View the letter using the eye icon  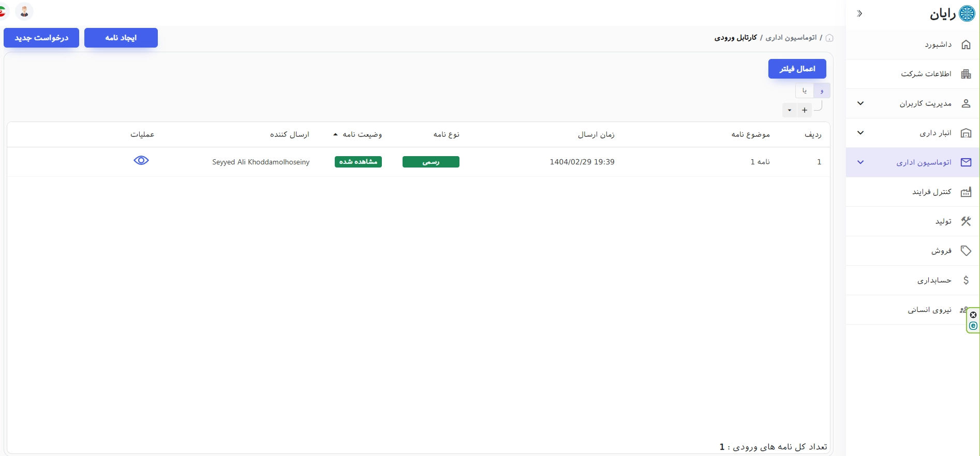141,160
